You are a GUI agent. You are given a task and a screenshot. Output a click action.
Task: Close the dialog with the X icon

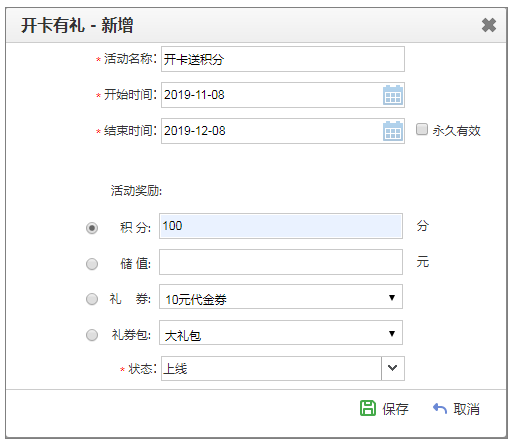point(489,25)
